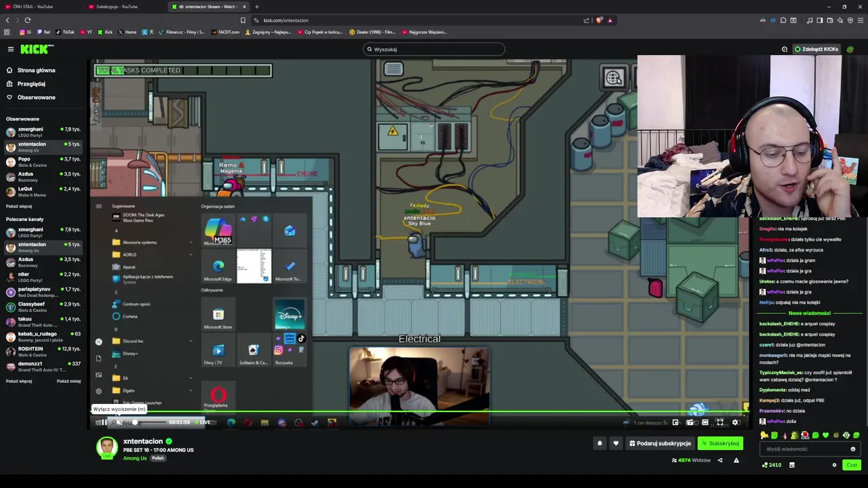The image size is (868, 488).
Task: Toggle theater mode in player
Action: tap(705, 422)
